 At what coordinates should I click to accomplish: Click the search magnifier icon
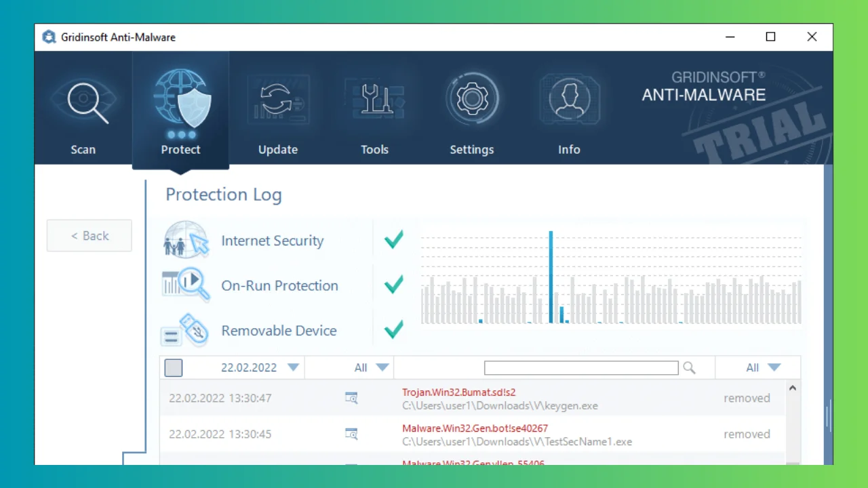(689, 367)
